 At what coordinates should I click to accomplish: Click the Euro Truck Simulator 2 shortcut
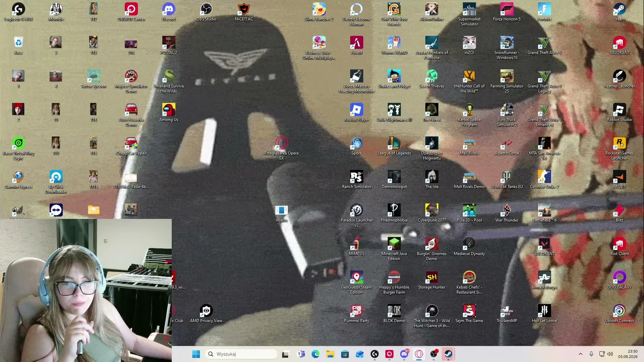coord(507,115)
